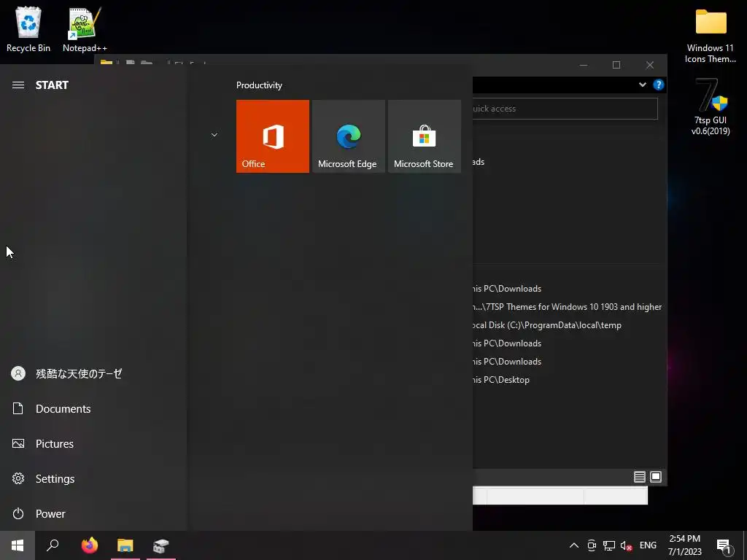The image size is (747, 560).
Task: Launch Microsoft Edge tile
Action: 348,136
